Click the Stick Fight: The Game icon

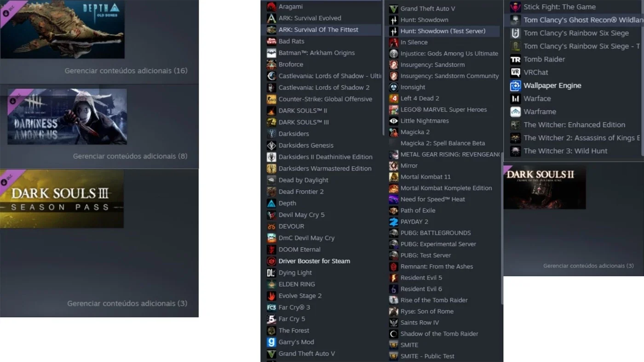click(x=516, y=7)
